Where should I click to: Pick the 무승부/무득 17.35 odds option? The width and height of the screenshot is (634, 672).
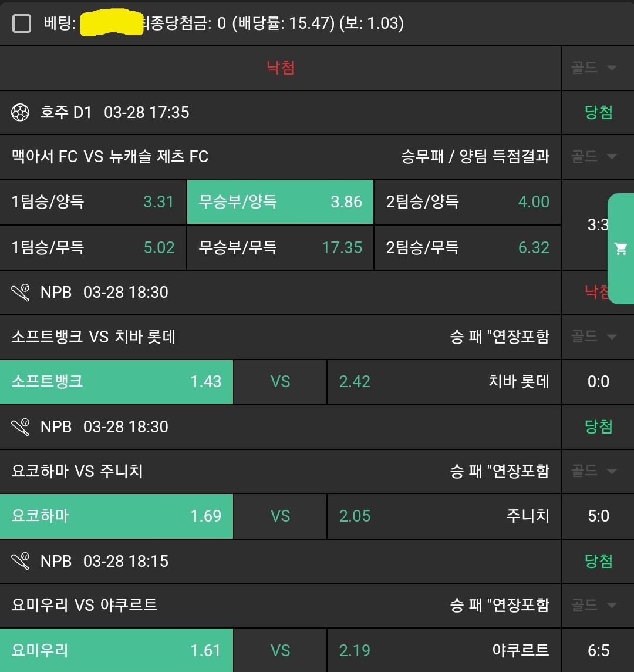coord(280,247)
